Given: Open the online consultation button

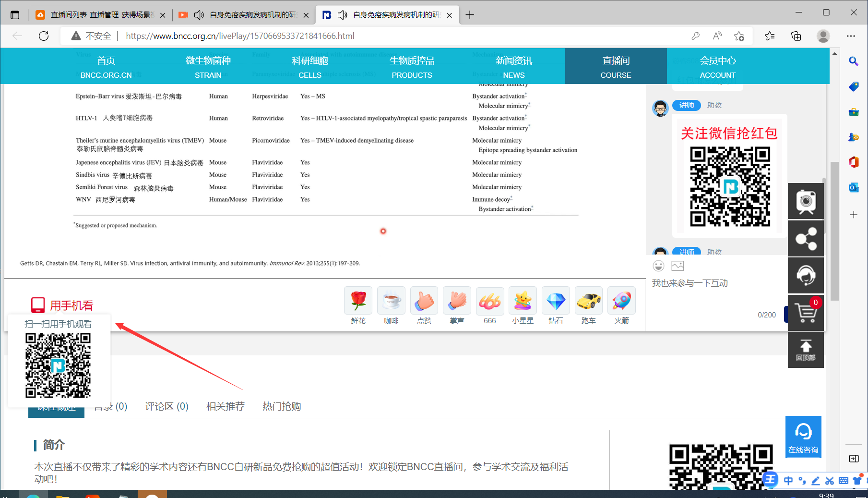Looking at the screenshot, I should click(803, 437).
